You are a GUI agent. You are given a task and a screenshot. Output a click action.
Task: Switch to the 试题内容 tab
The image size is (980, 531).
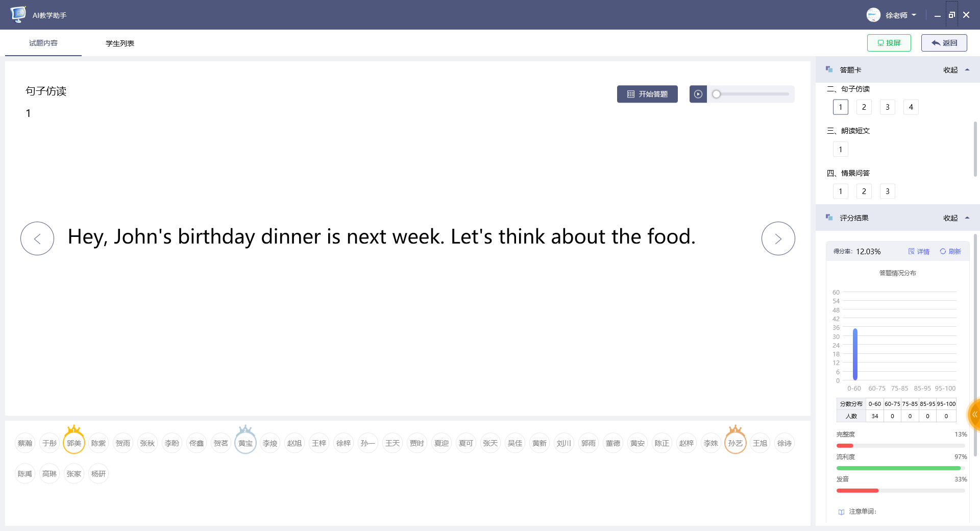pyautogui.click(x=43, y=43)
